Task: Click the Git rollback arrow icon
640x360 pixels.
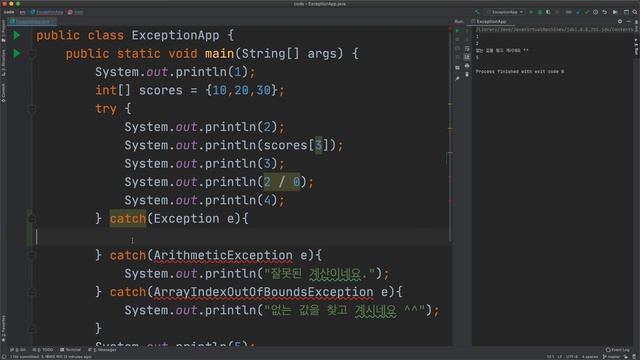Action: 604,12
